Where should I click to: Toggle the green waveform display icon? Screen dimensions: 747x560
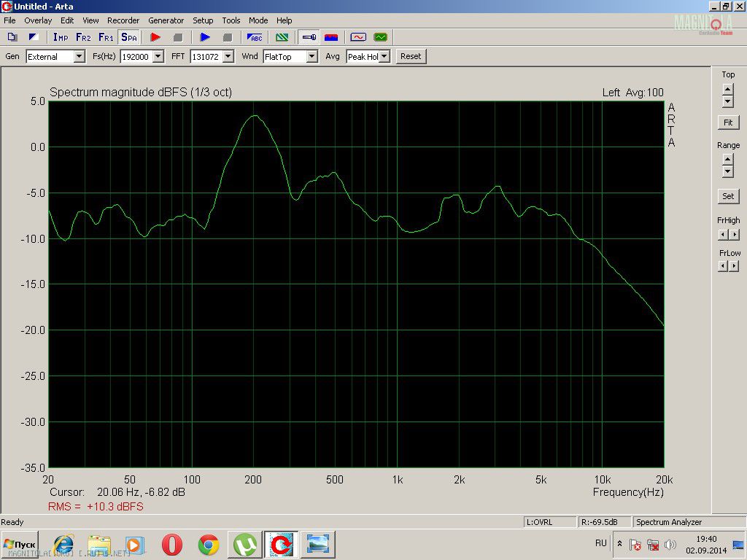pos(380,37)
